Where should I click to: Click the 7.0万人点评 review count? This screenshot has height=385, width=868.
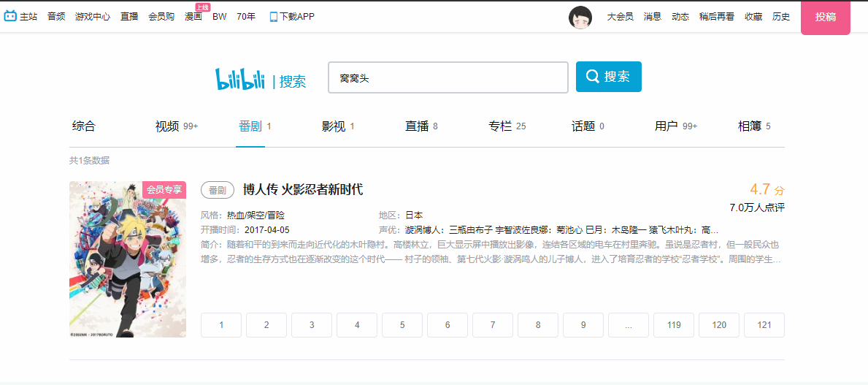click(x=757, y=207)
